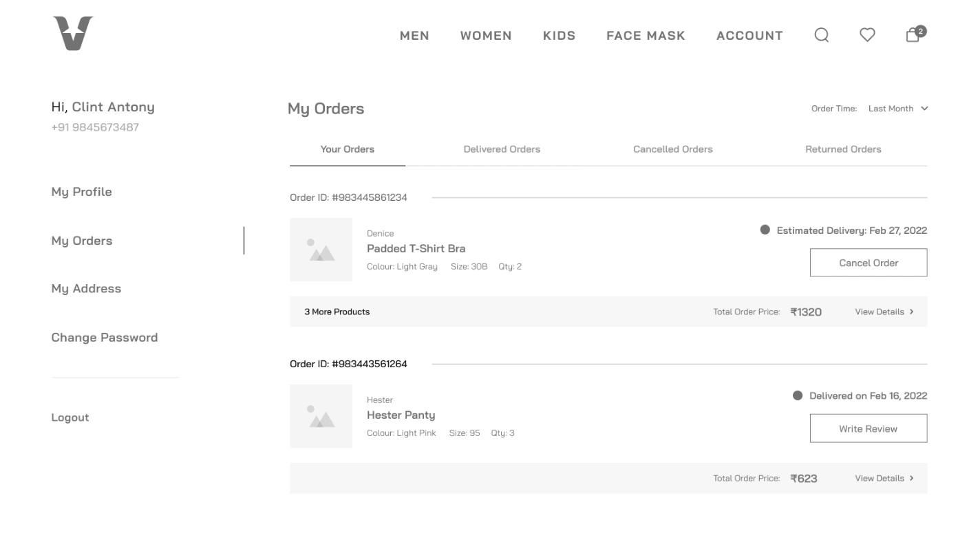Click Hester Panty product image placeholder

click(321, 416)
